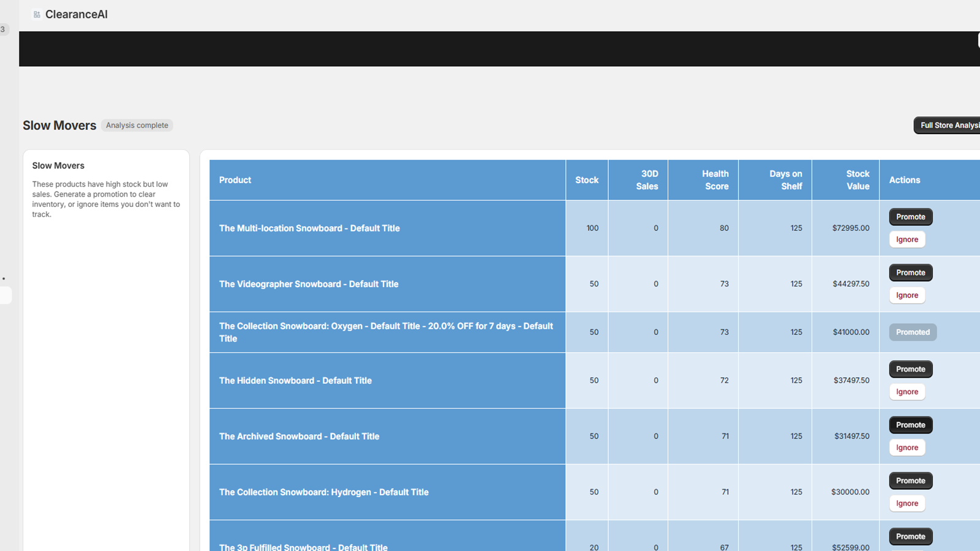The height and width of the screenshot is (551, 980).
Task: Click the stock value $72995.00
Action: pos(851,228)
